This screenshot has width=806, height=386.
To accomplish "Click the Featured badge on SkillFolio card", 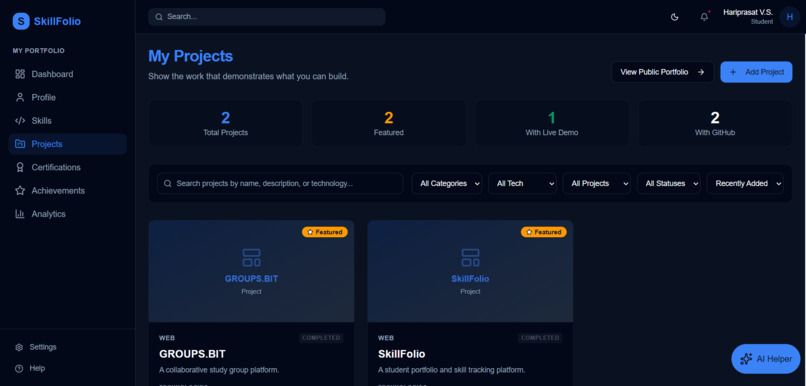I will (x=544, y=232).
